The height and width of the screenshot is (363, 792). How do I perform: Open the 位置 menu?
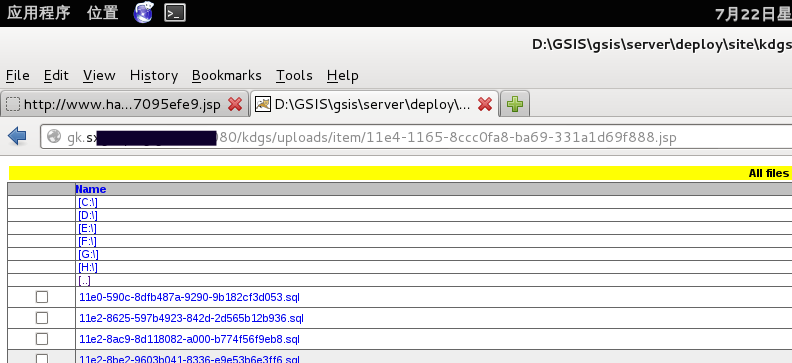pos(103,13)
